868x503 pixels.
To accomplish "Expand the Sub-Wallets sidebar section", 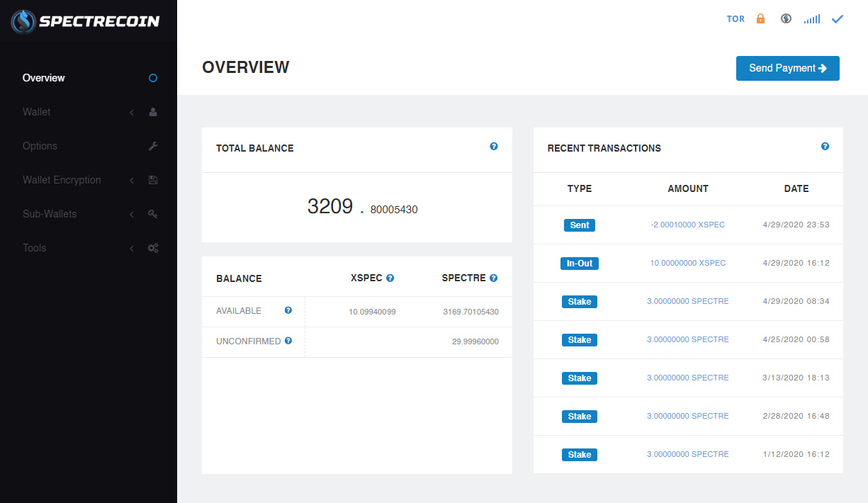I will point(132,214).
